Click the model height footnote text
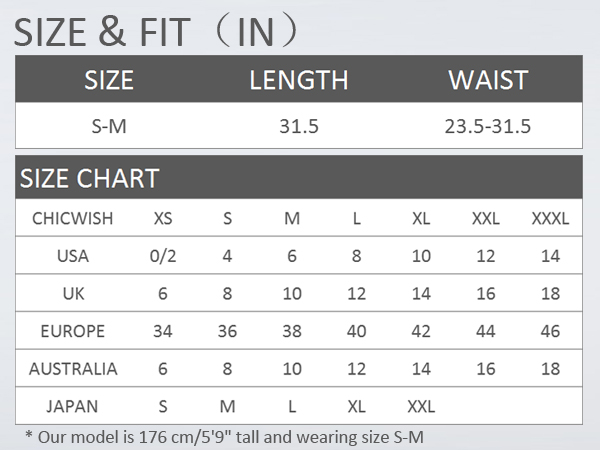This screenshot has width=600, height=450. point(225,437)
